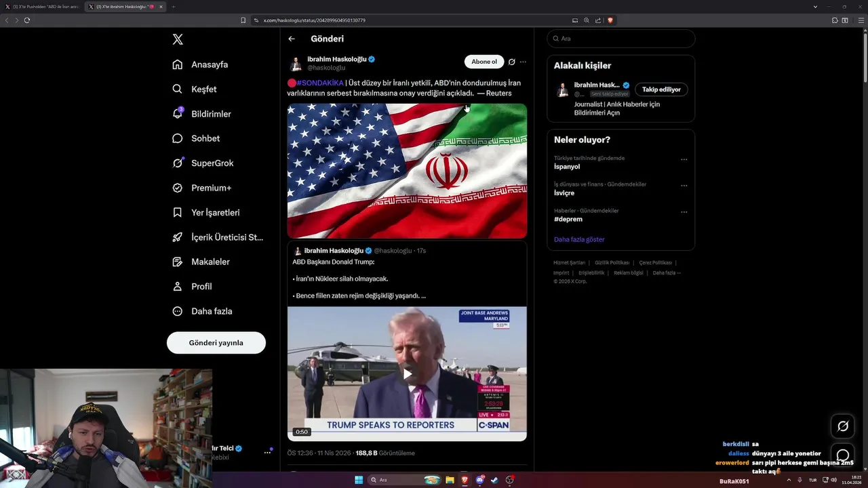Click the share icon in address bar

coord(598,20)
